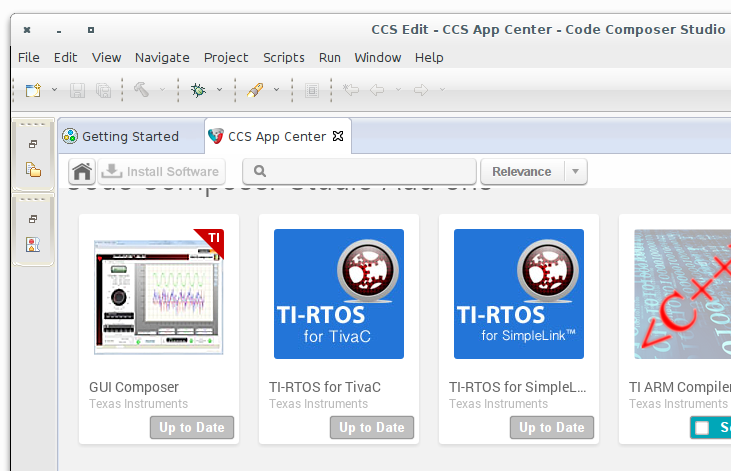This screenshot has width=731, height=471.
Task: Click the Home icon in App Center
Action: [x=82, y=172]
